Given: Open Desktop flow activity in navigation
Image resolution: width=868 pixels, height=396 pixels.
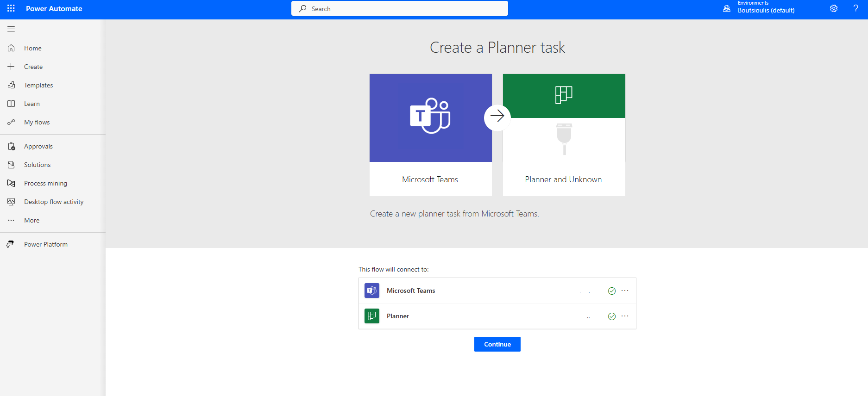Looking at the screenshot, I should (x=53, y=202).
